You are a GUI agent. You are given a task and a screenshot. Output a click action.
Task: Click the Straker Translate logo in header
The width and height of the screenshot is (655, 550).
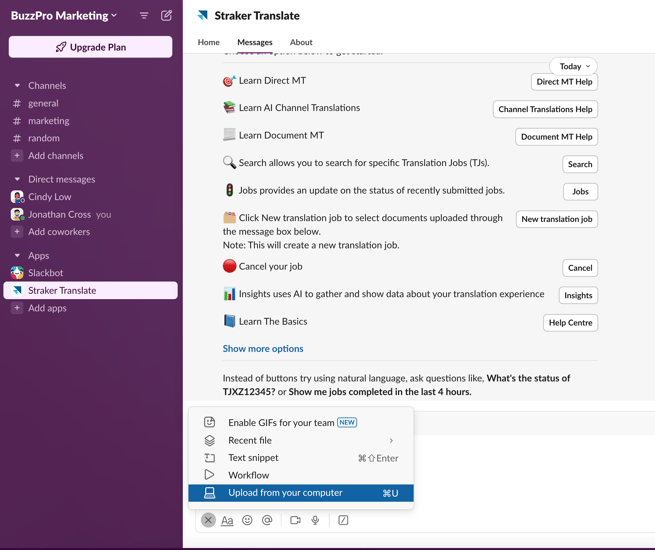click(x=203, y=15)
